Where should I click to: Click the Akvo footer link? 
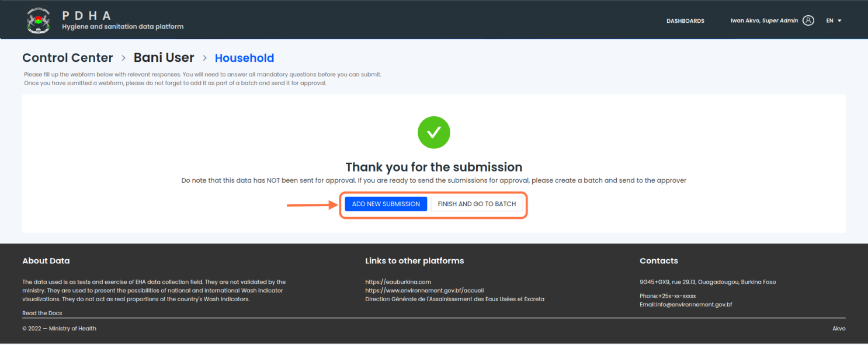tap(839, 329)
